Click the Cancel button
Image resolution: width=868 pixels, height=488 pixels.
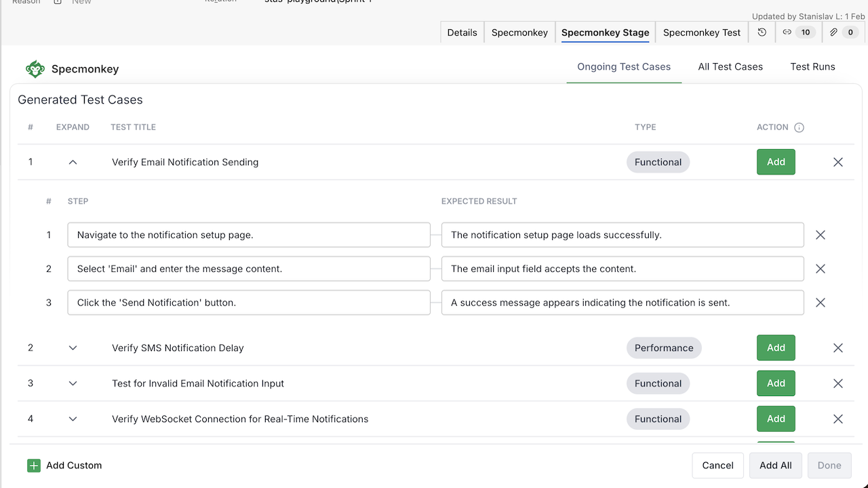(x=717, y=466)
